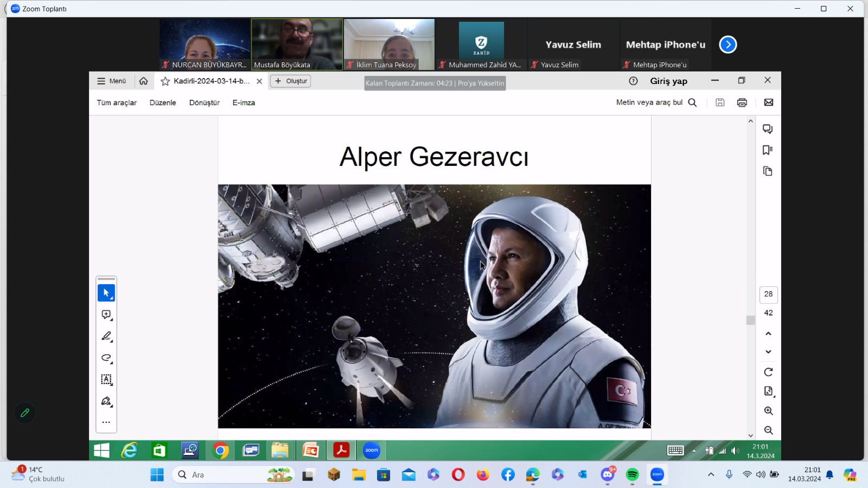Select the highlighter pen tool
The height and width of the screenshot is (488, 868).
click(106, 337)
